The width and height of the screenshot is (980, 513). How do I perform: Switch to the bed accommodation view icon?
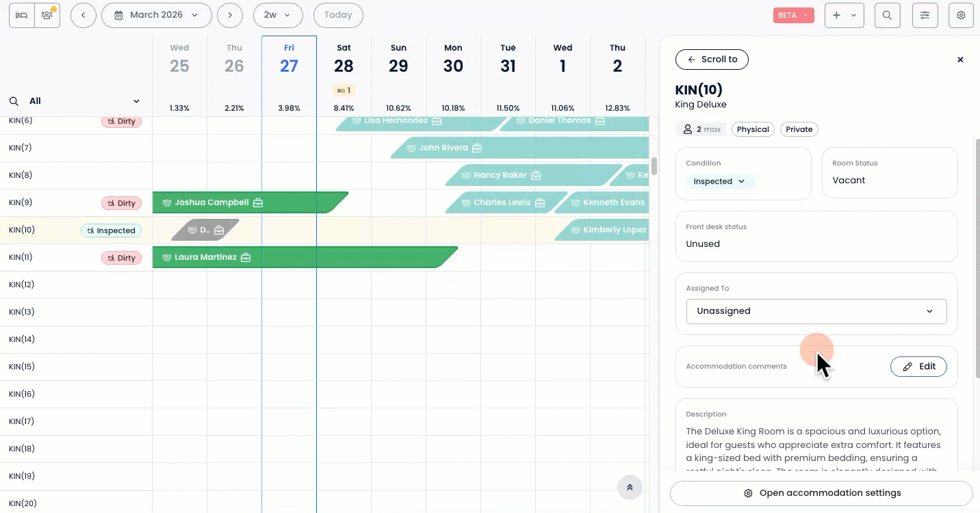click(x=22, y=15)
